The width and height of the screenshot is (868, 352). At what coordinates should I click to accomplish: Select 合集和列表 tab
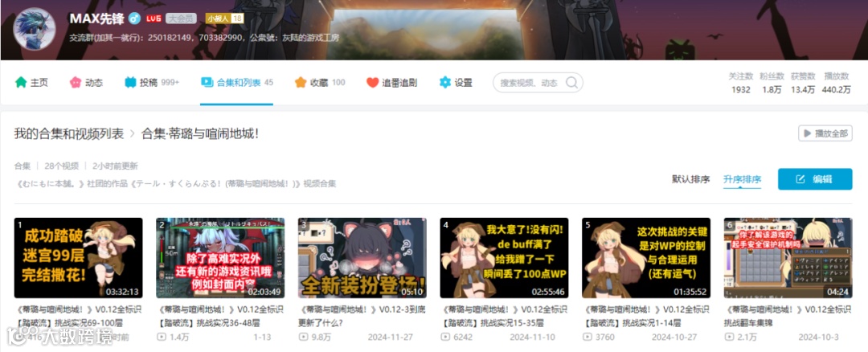point(237,83)
